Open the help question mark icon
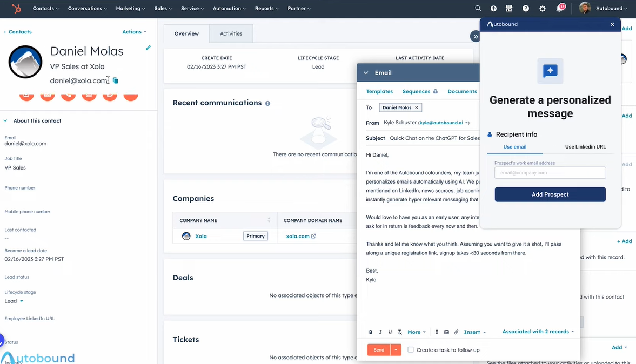The height and width of the screenshot is (364, 636). (526, 9)
